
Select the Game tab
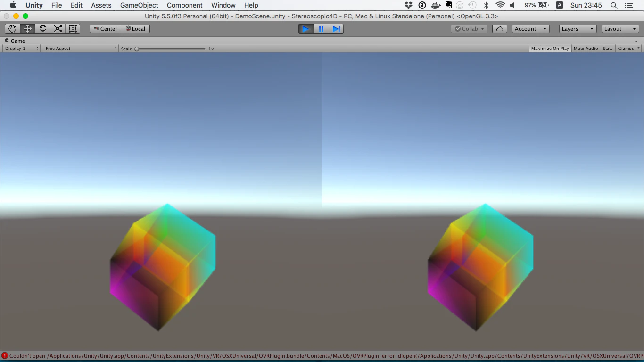click(15, 41)
